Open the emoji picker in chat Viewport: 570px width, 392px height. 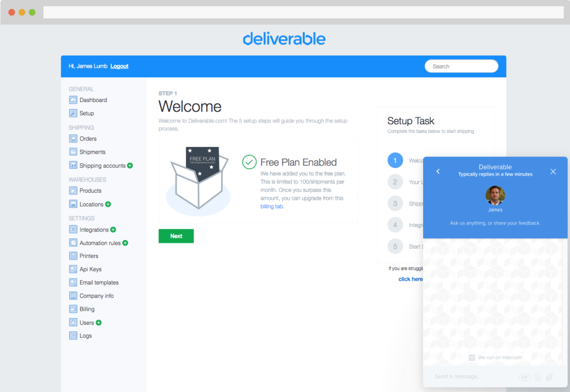click(538, 377)
